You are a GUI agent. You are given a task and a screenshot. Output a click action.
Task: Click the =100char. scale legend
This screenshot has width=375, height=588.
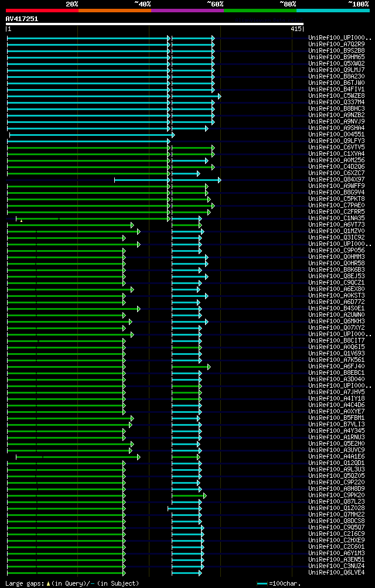point(278,583)
